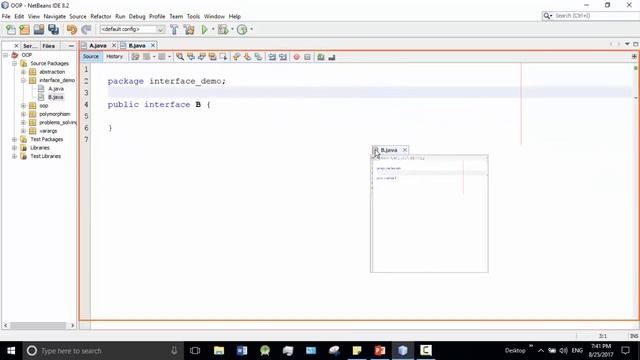The image size is (640, 360).
Task: Click the Shift Line Right icon
Action: coord(283,57)
